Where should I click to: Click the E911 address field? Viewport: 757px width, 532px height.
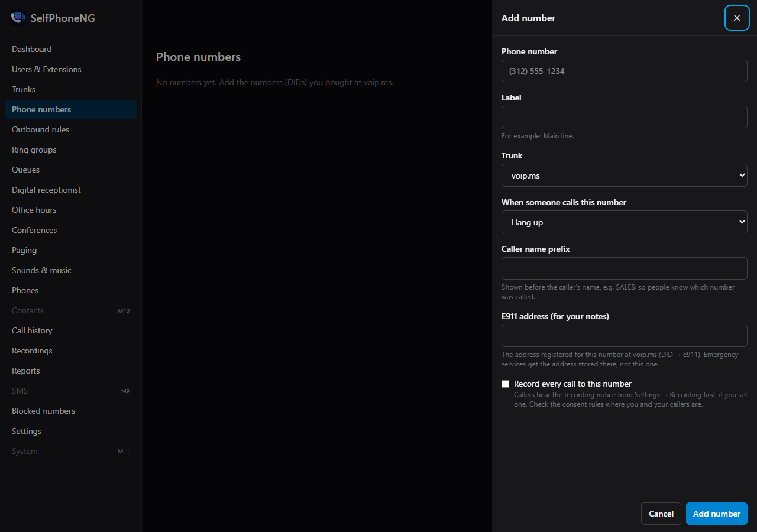pyautogui.click(x=625, y=336)
